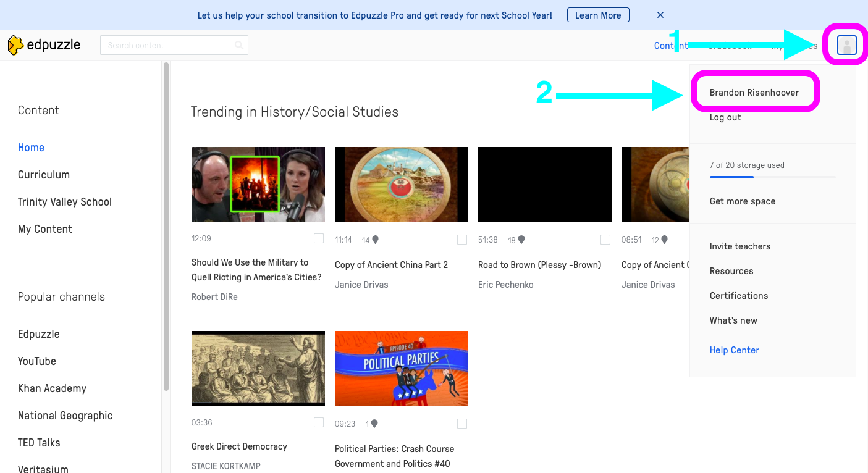Select checkbox for Ancient China Part 2
Screen dimensions: 868x473
pos(462,240)
